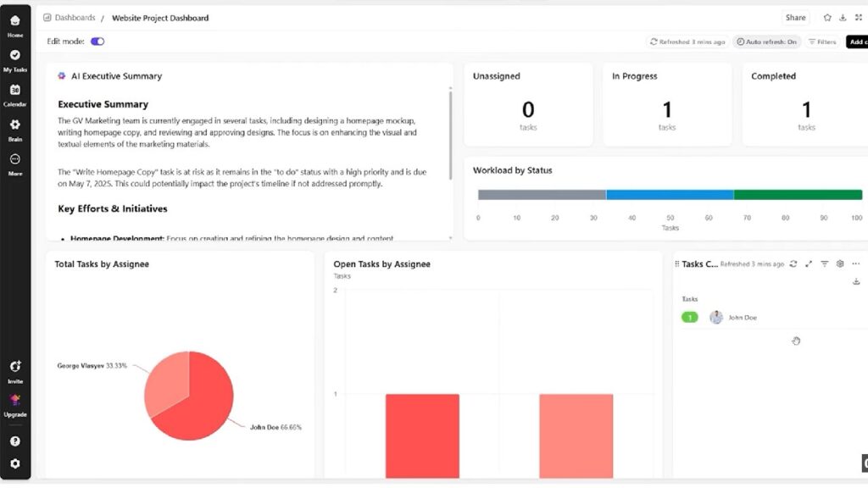The image size is (868, 488).
Task: Click the AI summary scrollbar
Action: coord(451,136)
